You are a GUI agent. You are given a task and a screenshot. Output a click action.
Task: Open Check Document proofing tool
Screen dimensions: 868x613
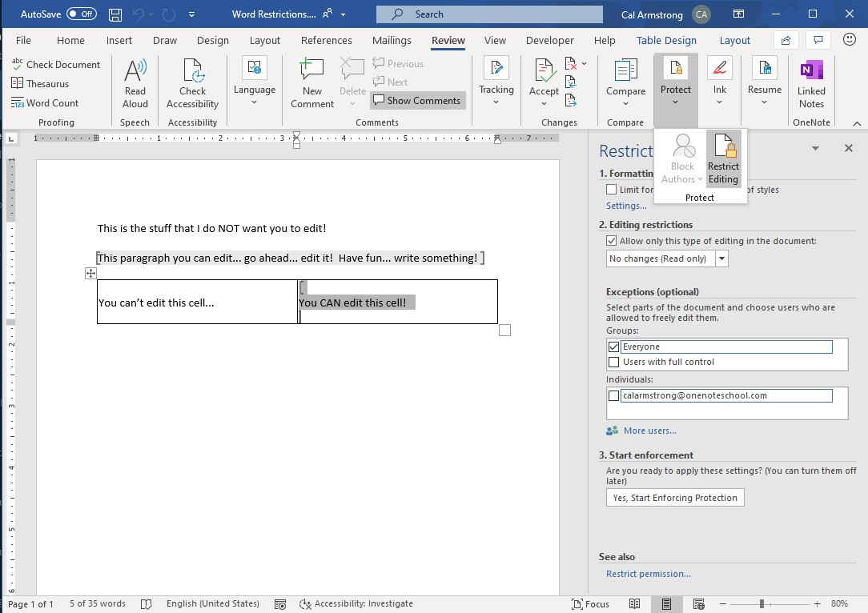(x=56, y=64)
